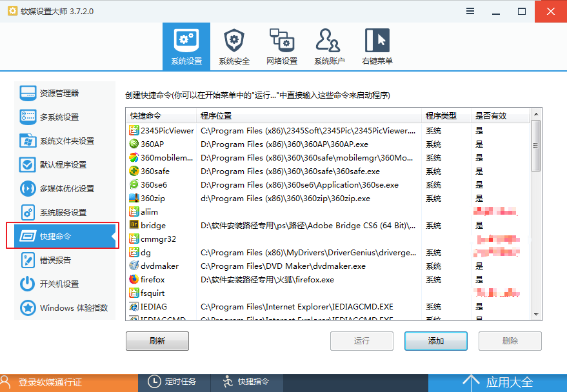Click firefox.exe program path cell
The image size is (567, 392).
point(267,280)
